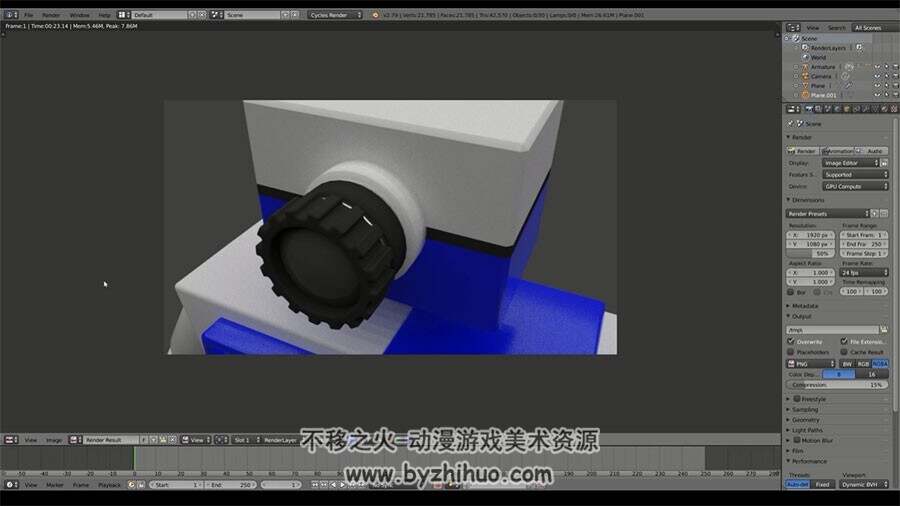
Task: Select Plane.001 in the outliner
Action: [x=823, y=95]
